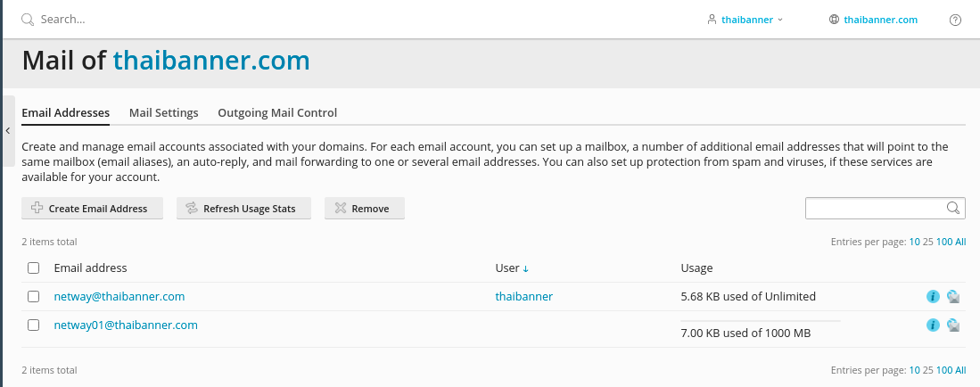
Task: Click the globe icon beside thaibanner.com
Action: [x=834, y=20]
